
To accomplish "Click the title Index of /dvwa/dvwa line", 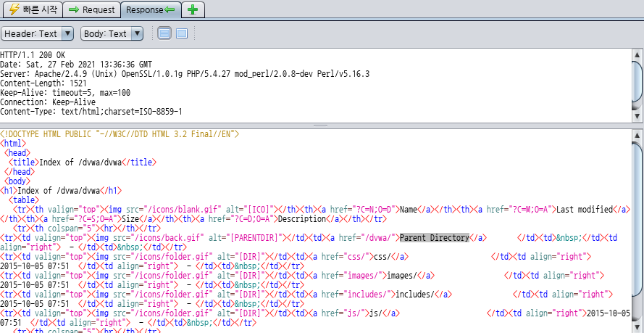I will point(83,162).
